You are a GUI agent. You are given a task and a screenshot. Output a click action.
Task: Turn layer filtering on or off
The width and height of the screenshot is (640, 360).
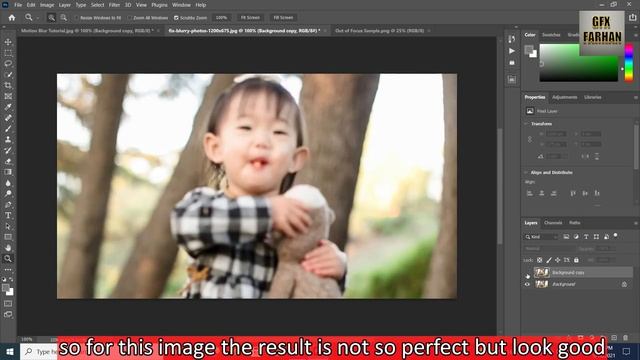pyautogui.click(x=616, y=236)
